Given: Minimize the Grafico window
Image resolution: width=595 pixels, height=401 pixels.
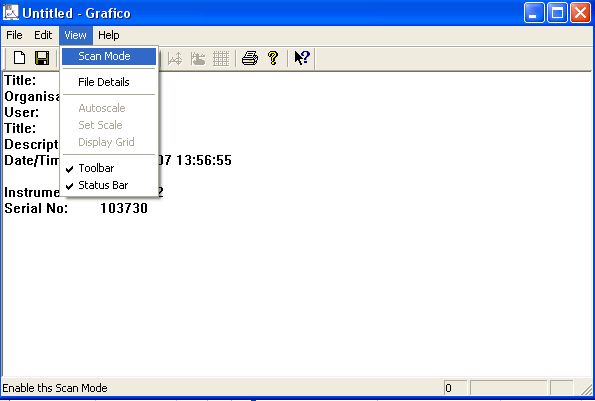Looking at the screenshot, I should coord(534,13).
